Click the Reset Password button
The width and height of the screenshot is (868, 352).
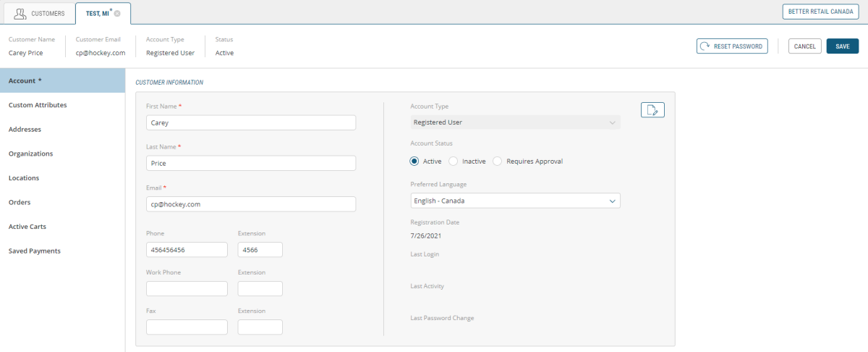(732, 46)
